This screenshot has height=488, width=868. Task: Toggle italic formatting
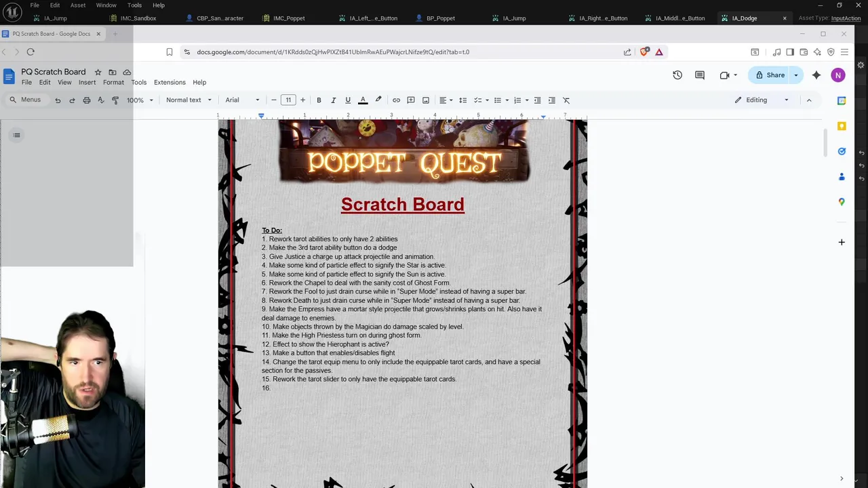coord(333,100)
